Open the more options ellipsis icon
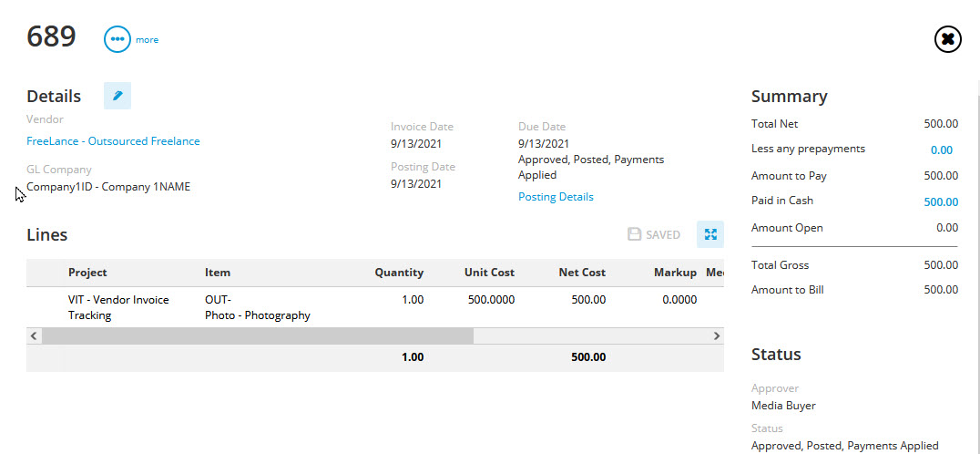 (117, 39)
